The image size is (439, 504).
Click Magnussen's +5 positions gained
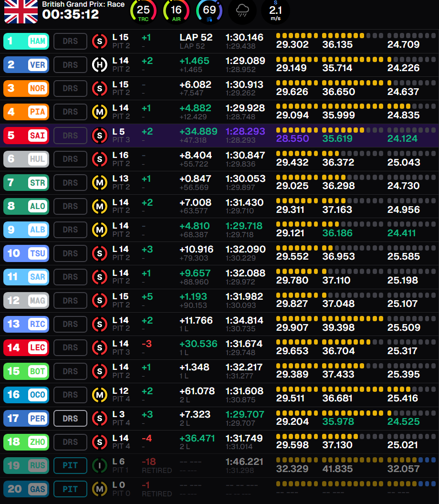(x=147, y=297)
